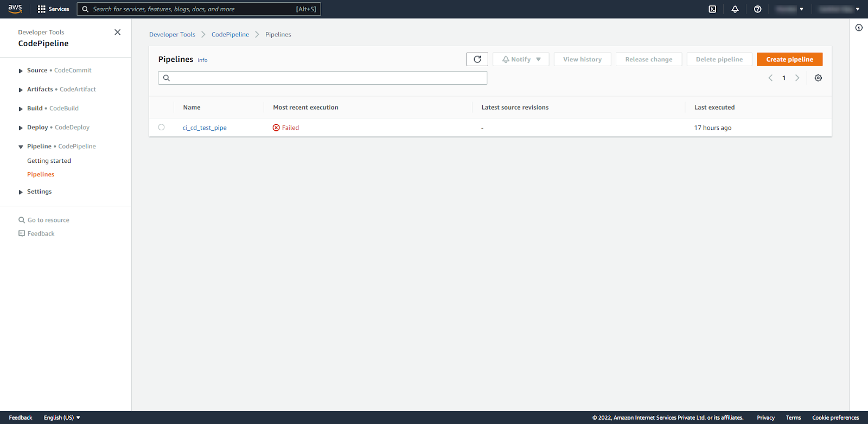Refresh the Pipelines list

pos(477,59)
